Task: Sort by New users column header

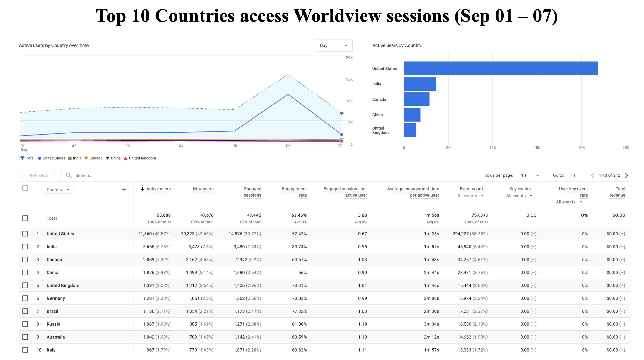Action: pos(203,189)
